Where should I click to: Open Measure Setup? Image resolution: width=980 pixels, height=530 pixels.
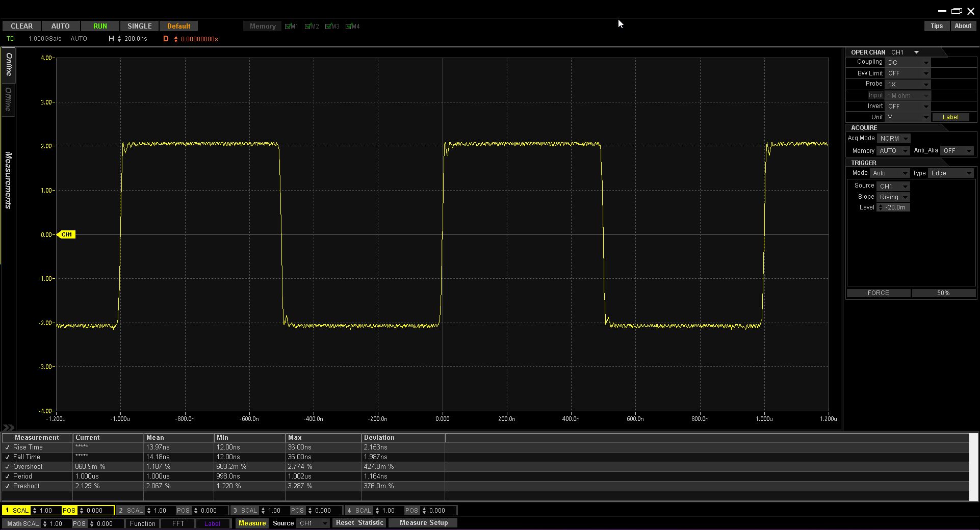(424, 523)
